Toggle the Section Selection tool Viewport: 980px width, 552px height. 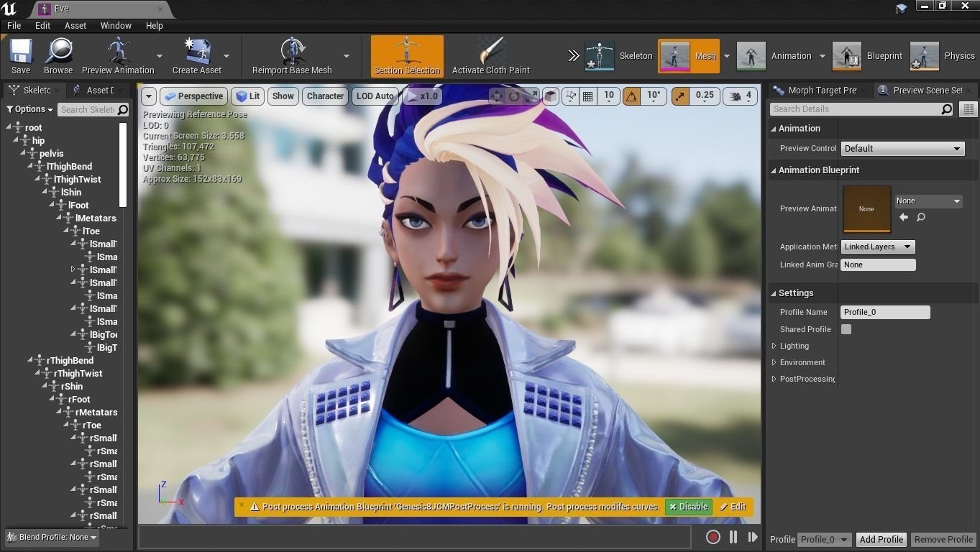[x=407, y=56]
